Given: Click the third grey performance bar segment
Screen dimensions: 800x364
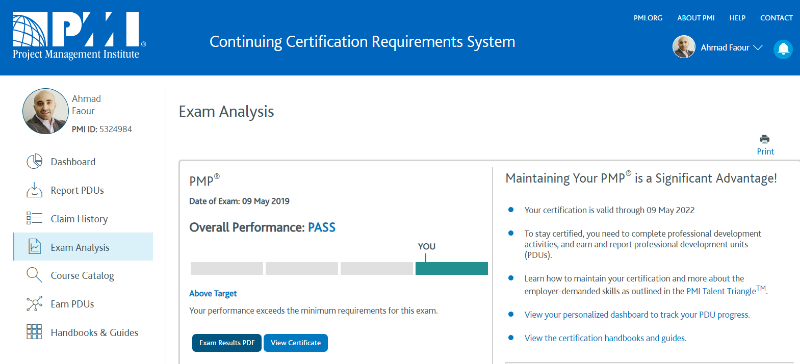Looking at the screenshot, I should (377, 269).
